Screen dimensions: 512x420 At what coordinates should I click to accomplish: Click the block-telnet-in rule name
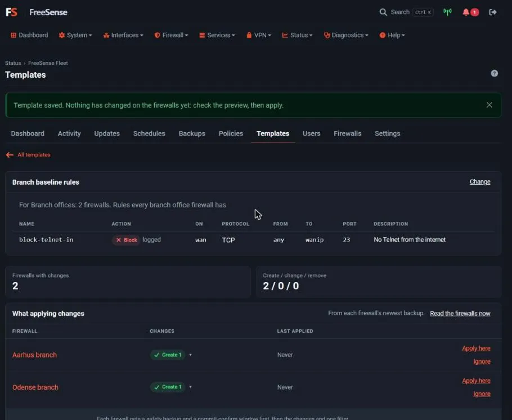[x=46, y=240]
